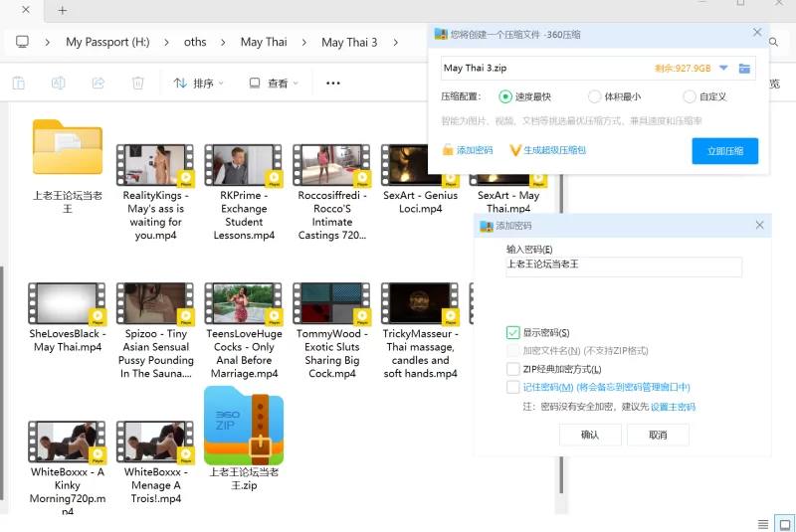This screenshot has height=532, width=796.
Task: Navigate to the My Passport (H:) breadcrumb
Action: pos(107,42)
